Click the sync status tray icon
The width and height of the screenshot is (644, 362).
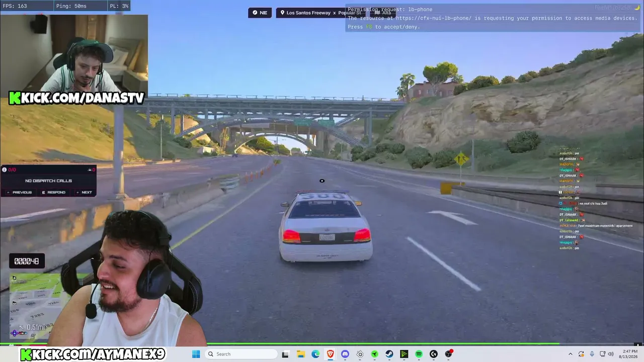point(581,354)
